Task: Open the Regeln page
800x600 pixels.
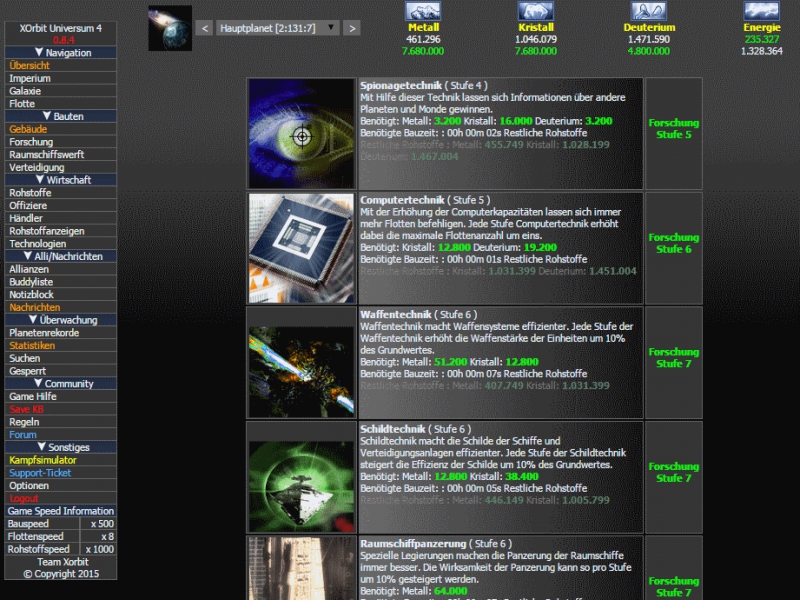Action: (24, 422)
